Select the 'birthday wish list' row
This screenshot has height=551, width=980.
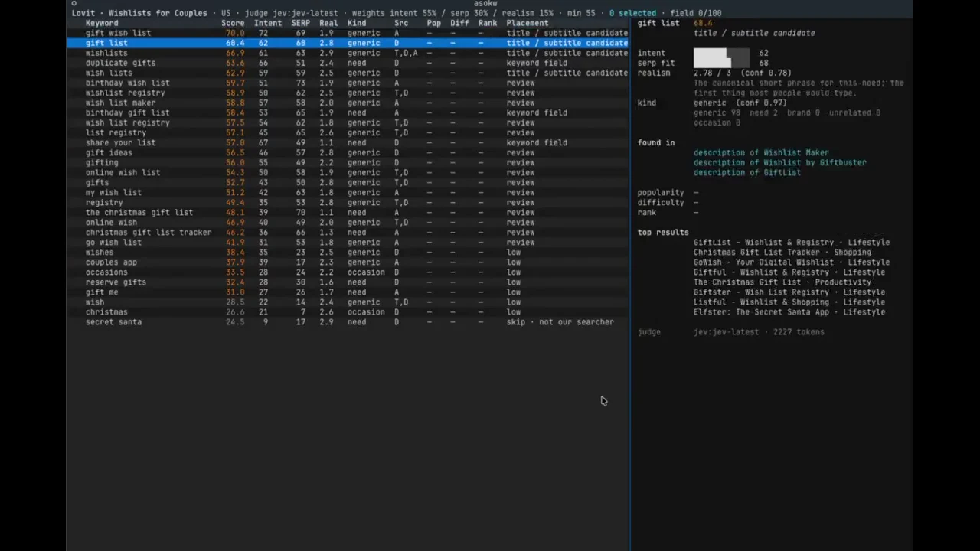pyautogui.click(x=348, y=83)
